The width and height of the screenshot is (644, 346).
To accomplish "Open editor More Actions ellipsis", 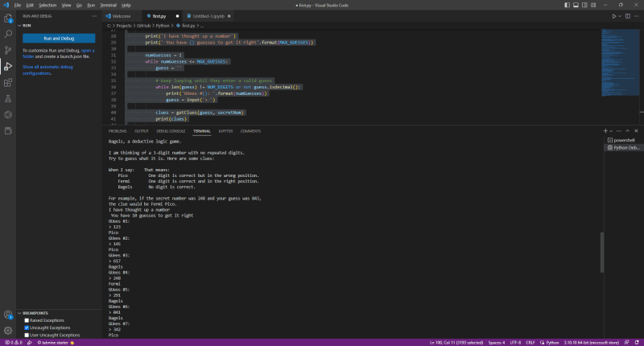I will click(636, 16).
